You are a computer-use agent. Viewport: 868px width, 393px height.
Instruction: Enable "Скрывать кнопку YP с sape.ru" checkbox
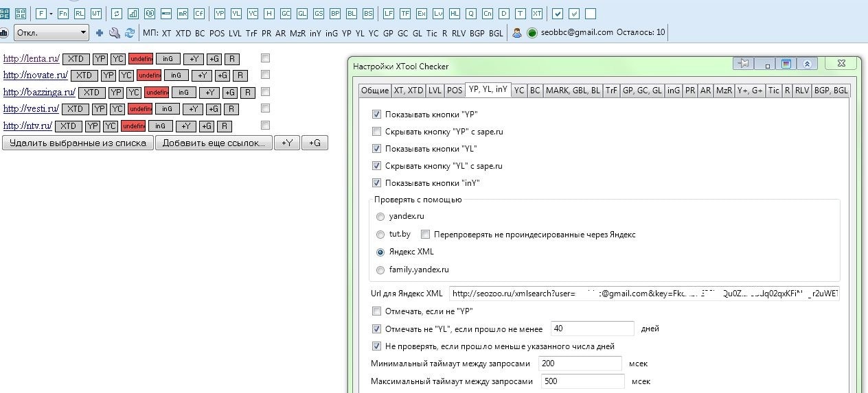[376, 132]
